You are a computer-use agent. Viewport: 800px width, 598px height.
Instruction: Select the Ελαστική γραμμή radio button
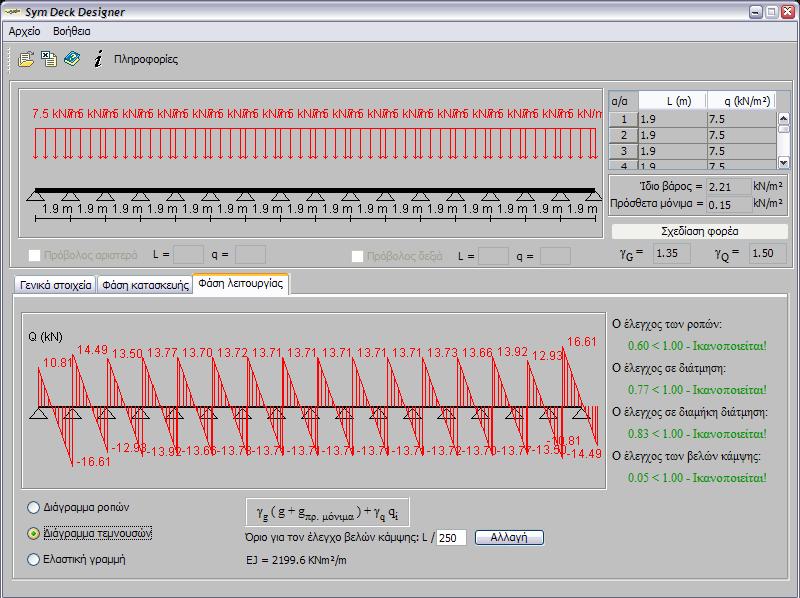[33, 559]
